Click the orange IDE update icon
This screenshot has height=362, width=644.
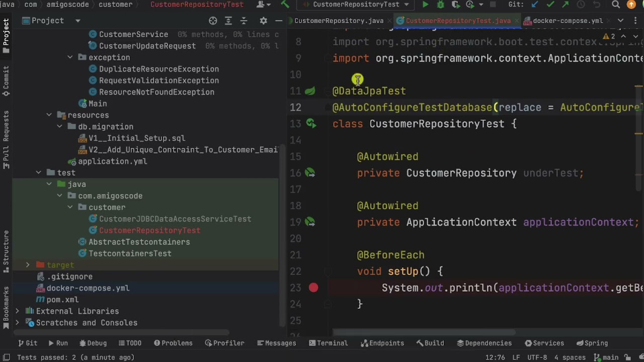tap(631, 5)
